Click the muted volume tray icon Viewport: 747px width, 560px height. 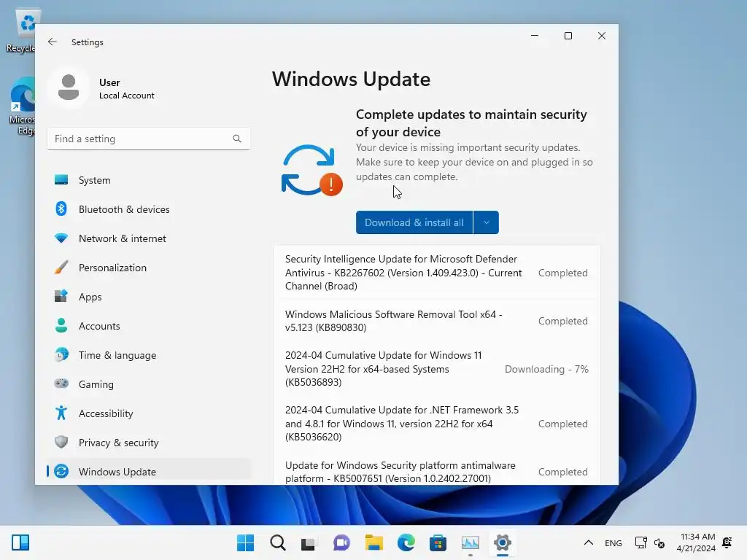pos(659,542)
